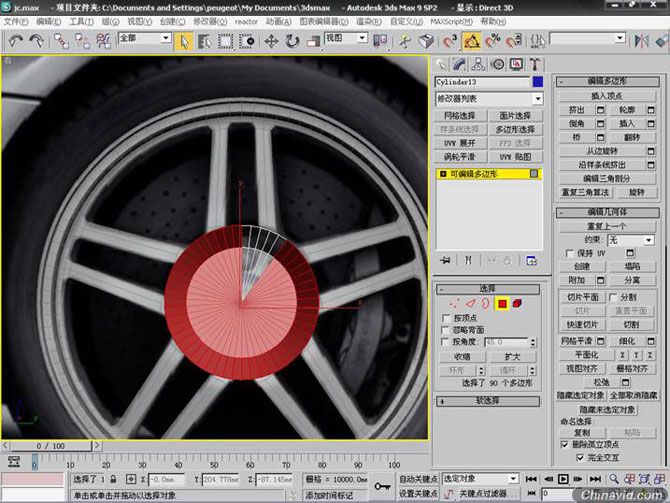Open the 视图(V) menu

(140, 21)
